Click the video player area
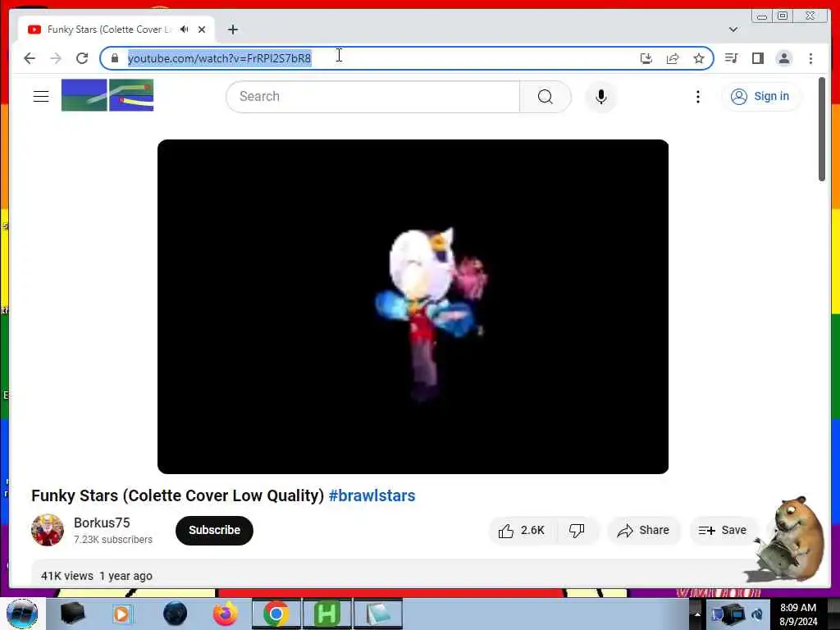Viewport: 840px width, 630px height. coord(413,307)
